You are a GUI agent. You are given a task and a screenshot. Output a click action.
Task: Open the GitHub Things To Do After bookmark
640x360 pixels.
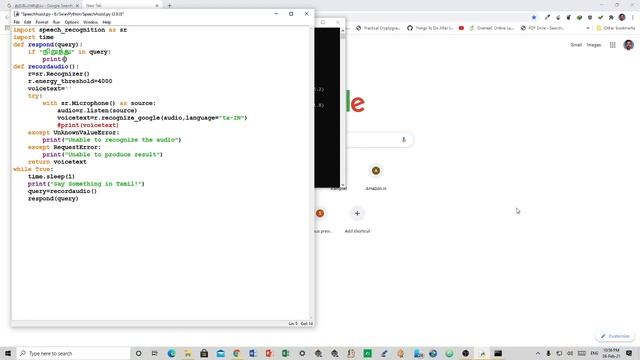[x=430, y=28]
